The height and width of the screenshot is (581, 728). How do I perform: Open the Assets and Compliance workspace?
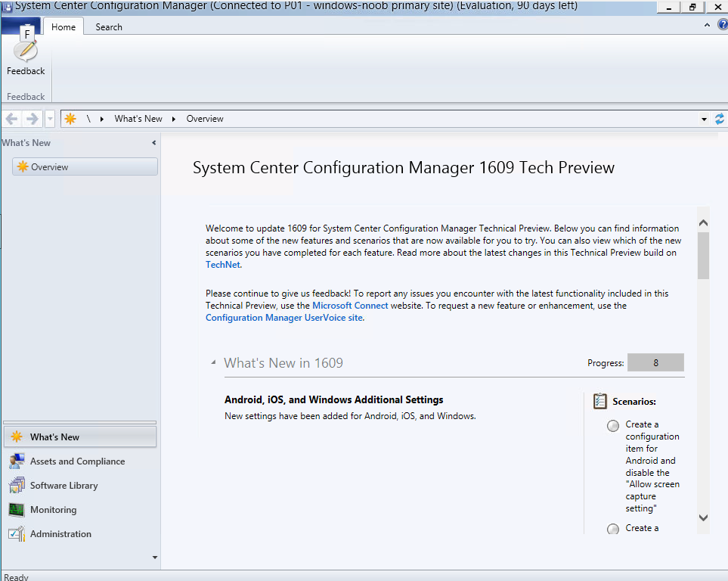[80, 461]
